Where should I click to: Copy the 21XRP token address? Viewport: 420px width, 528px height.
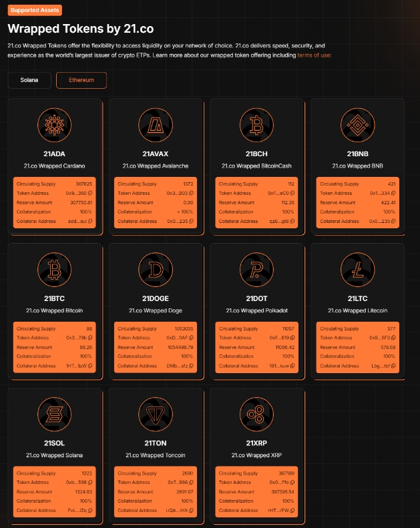coord(292,483)
